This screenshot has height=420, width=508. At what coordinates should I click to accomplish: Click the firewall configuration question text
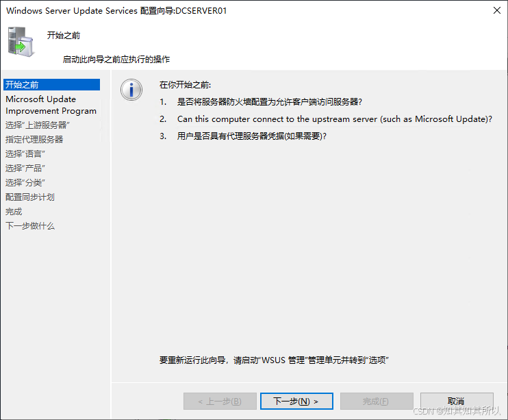[269, 102]
